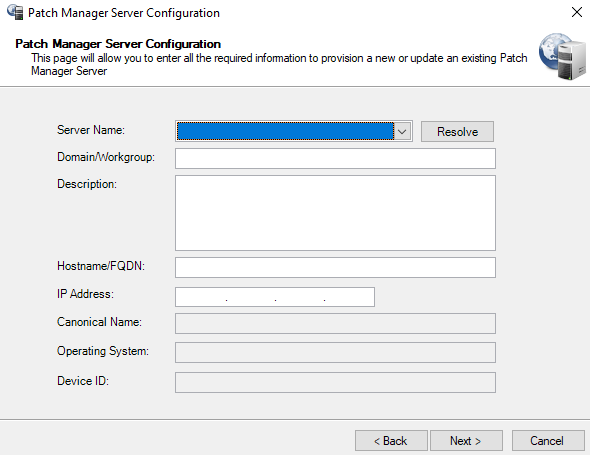
Task: Click the 'Server Name:' label
Action: pyautogui.click(x=91, y=130)
